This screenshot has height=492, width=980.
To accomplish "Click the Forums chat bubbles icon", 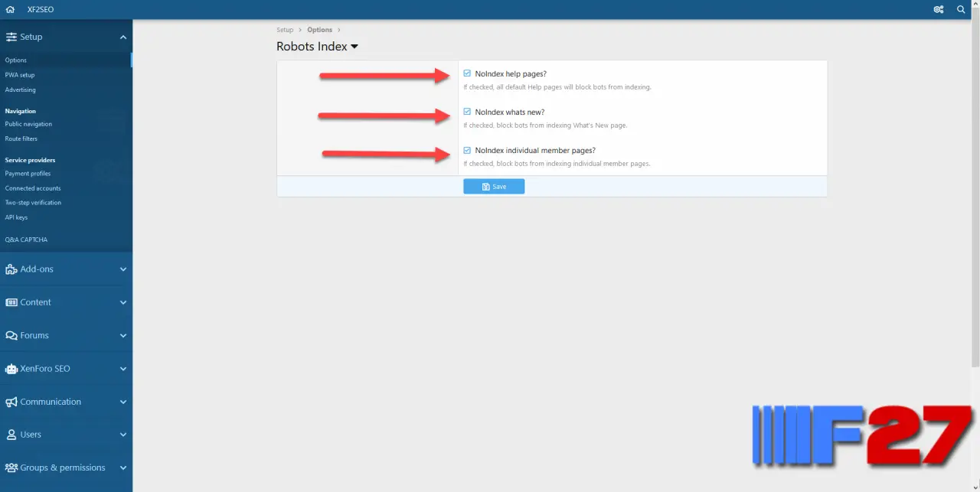I will click(x=11, y=335).
